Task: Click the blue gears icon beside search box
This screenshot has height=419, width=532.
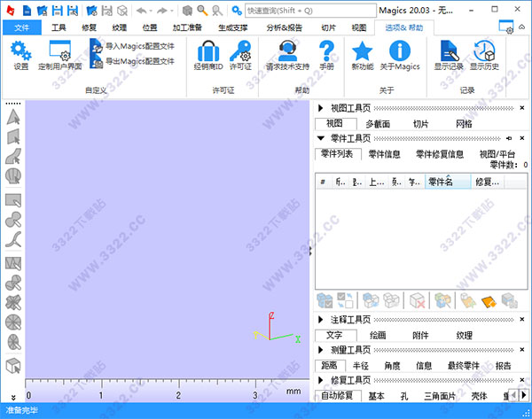Action: point(237,11)
